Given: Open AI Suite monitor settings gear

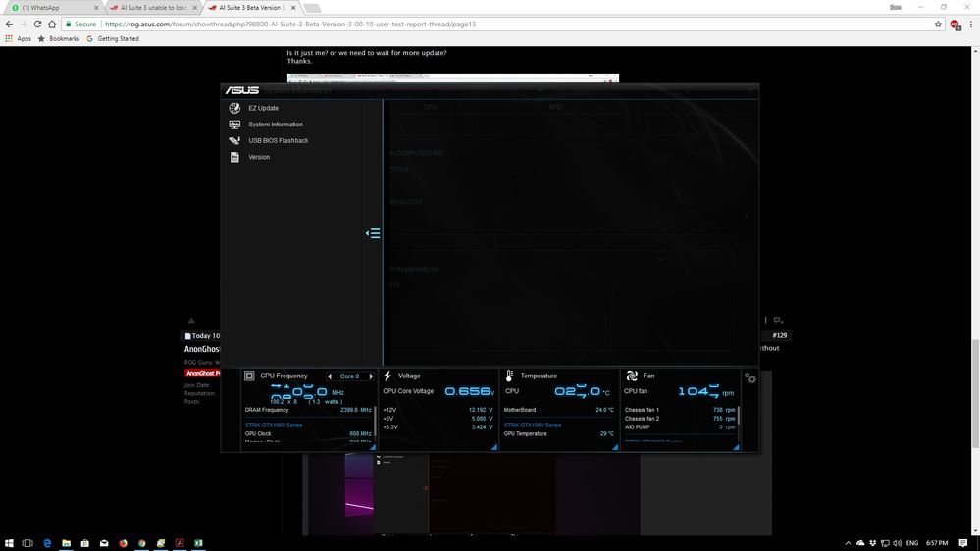Looking at the screenshot, I should point(750,377).
